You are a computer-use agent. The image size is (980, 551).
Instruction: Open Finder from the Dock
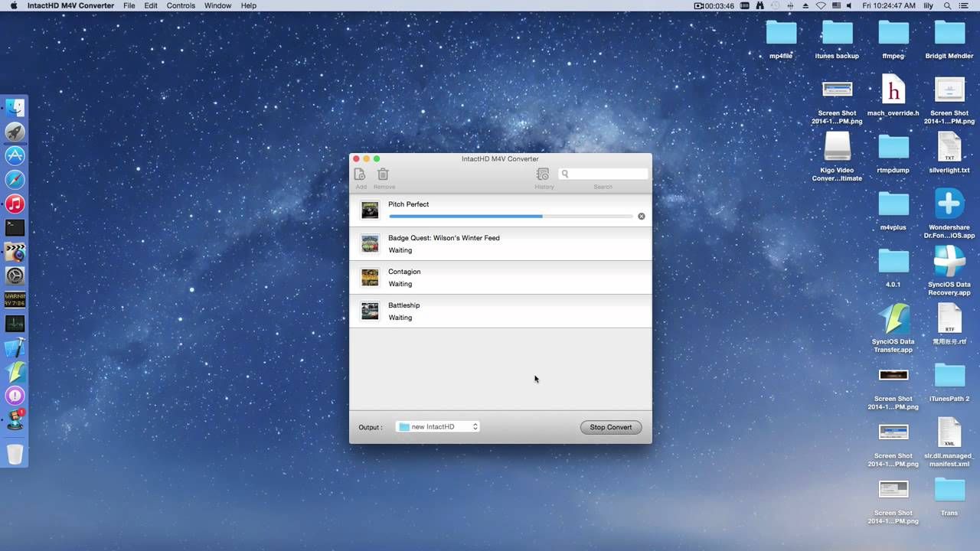coord(15,108)
